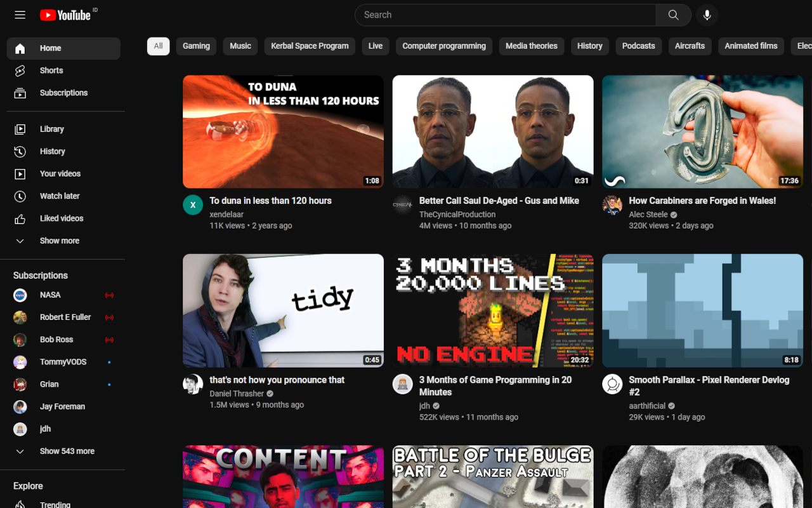
Task: Open Library in the sidebar
Action: pyautogui.click(x=63, y=129)
